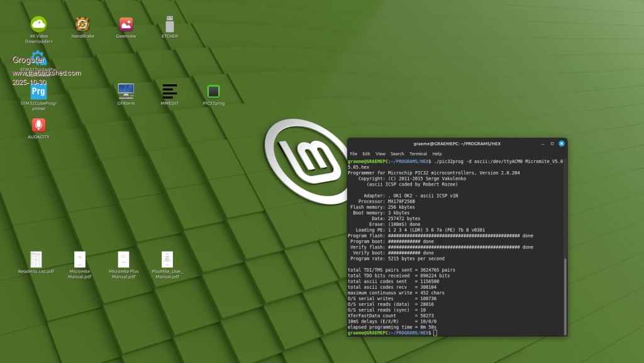Open the Edit menu in the terminal

point(366,154)
